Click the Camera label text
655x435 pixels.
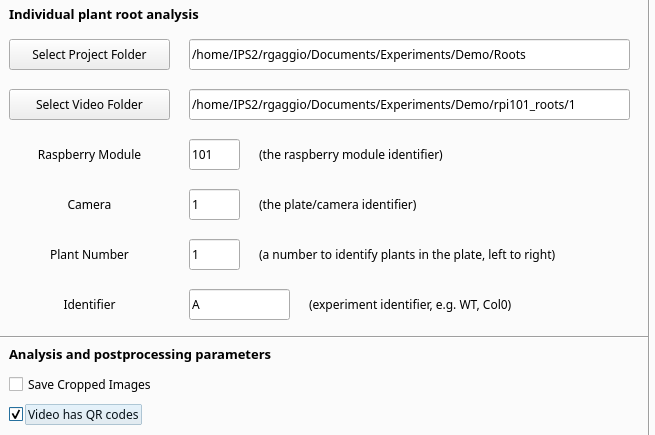(x=89, y=205)
